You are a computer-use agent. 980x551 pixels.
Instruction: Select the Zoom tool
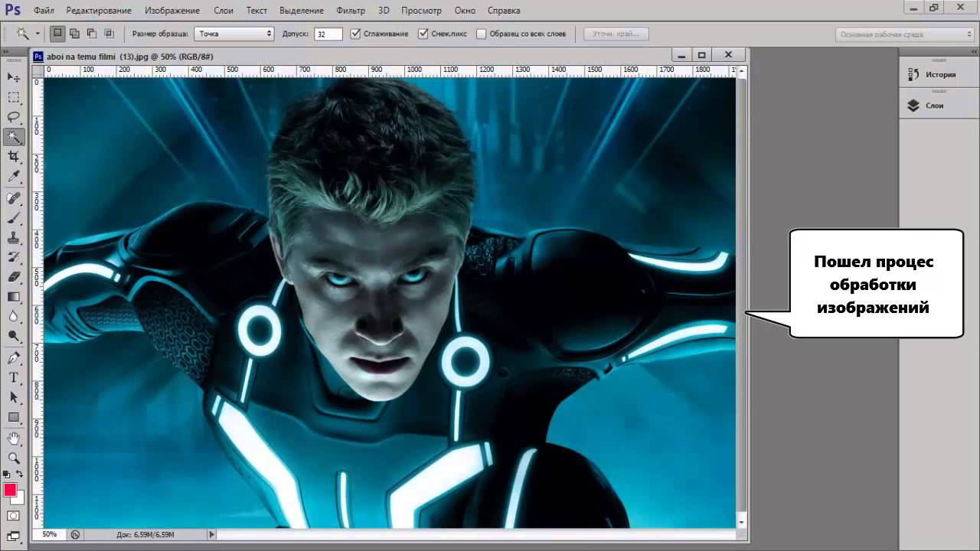14,458
